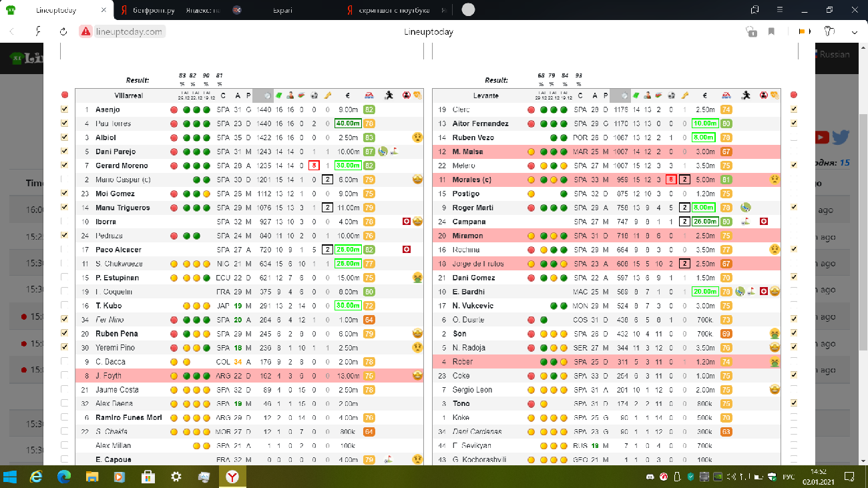The height and width of the screenshot is (488, 868).
Task: Open the Twitter icon on the page
Action: 840,137
